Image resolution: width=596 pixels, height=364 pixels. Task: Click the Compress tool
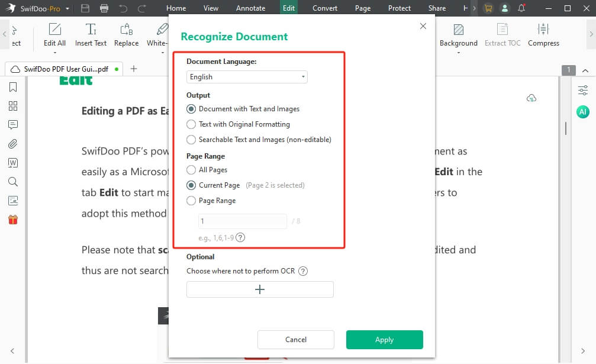(543, 34)
